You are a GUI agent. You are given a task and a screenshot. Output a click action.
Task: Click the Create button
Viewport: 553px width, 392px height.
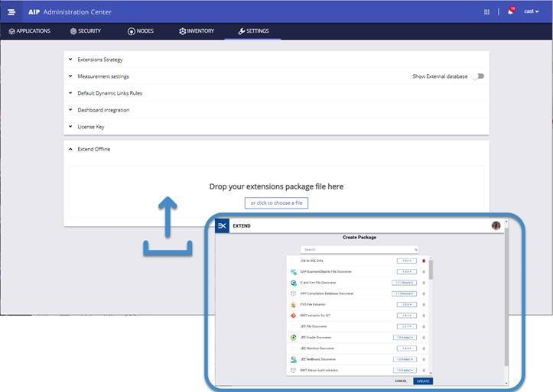point(422,381)
